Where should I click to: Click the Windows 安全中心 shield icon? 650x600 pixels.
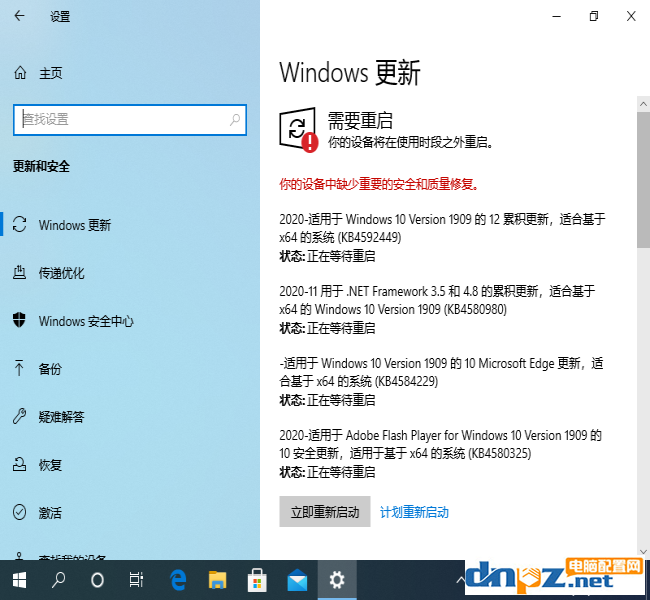click(x=19, y=320)
